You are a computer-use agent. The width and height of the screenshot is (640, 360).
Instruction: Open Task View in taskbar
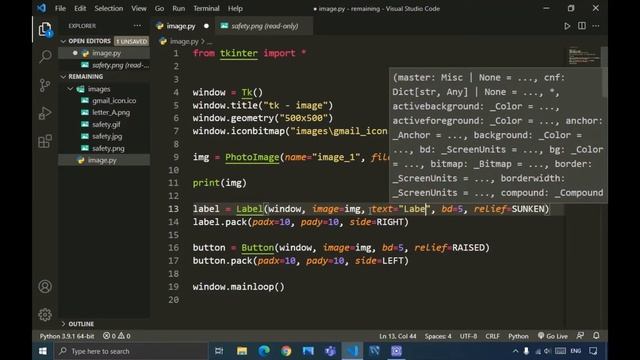[x=219, y=351]
